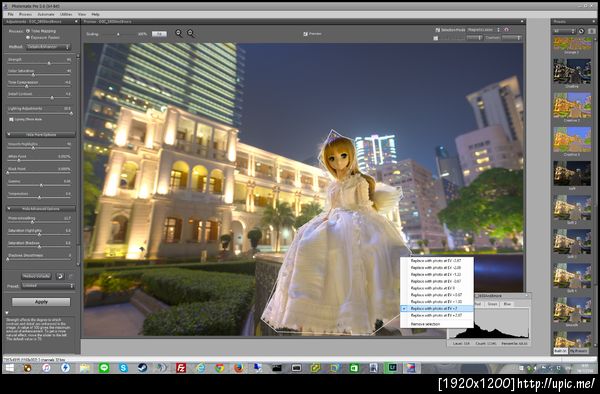The width and height of the screenshot is (600, 394).
Task: Open Internet Explorer from the taskbar
Action: click(x=200, y=368)
